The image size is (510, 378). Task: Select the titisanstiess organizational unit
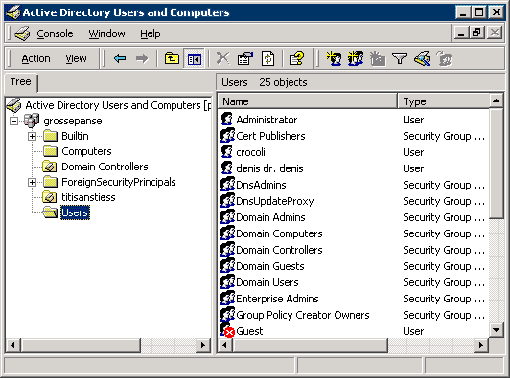pyautogui.click(x=88, y=197)
